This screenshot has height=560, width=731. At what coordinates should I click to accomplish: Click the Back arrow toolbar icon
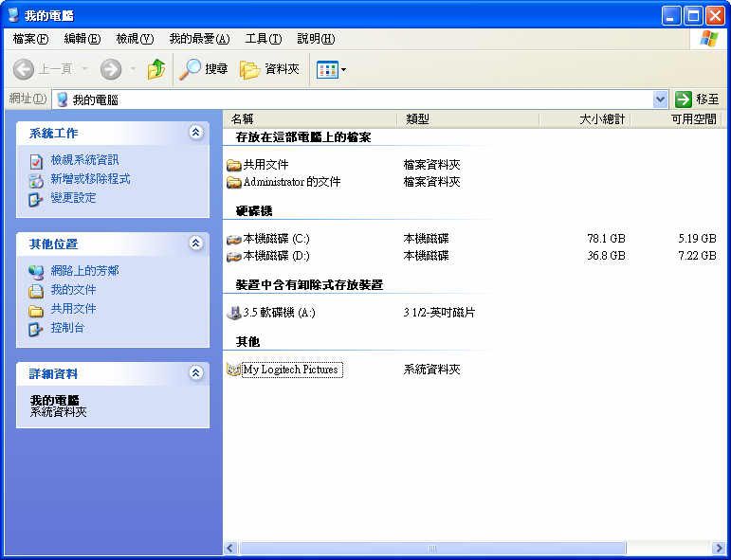point(24,69)
